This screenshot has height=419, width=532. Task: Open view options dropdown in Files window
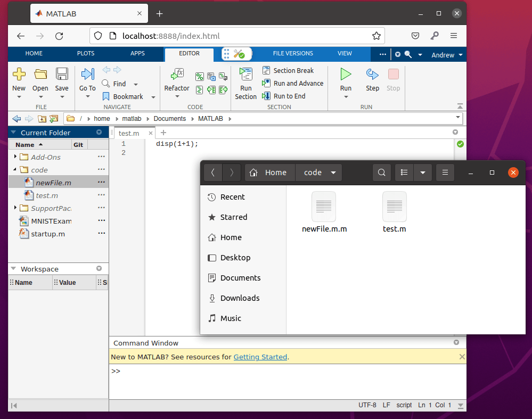pyautogui.click(x=423, y=172)
